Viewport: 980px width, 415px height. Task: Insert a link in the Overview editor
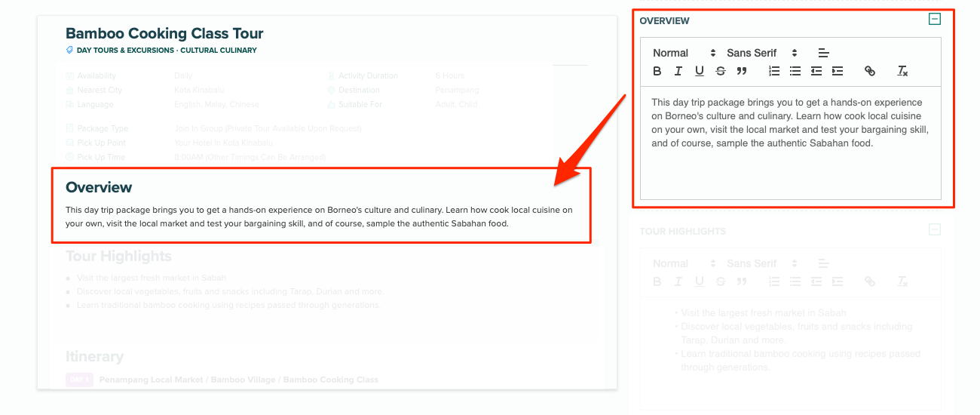pyautogui.click(x=870, y=71)
